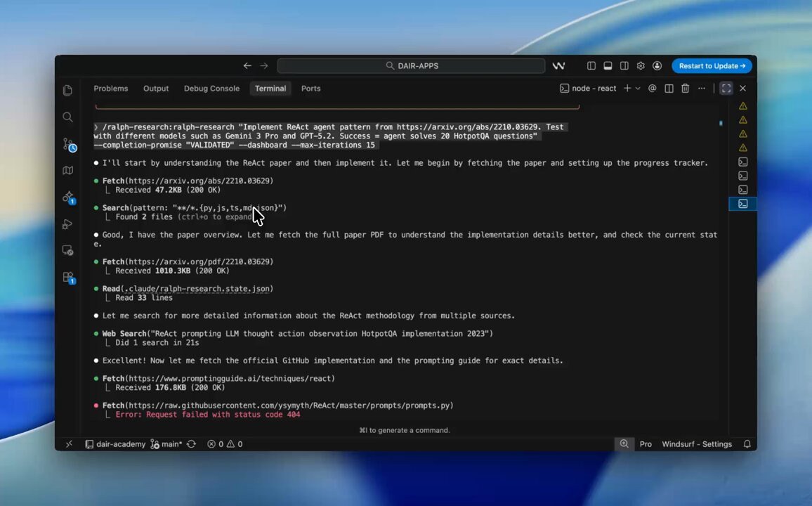Click the Web Search ReAct prompting line
812x506 pixels.
(297, 334)
